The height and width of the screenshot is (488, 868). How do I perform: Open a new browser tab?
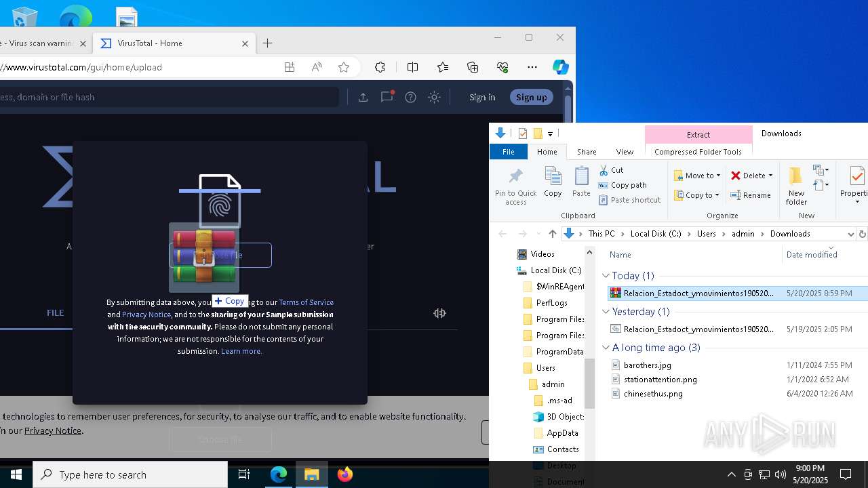click(x=268, y=43)
